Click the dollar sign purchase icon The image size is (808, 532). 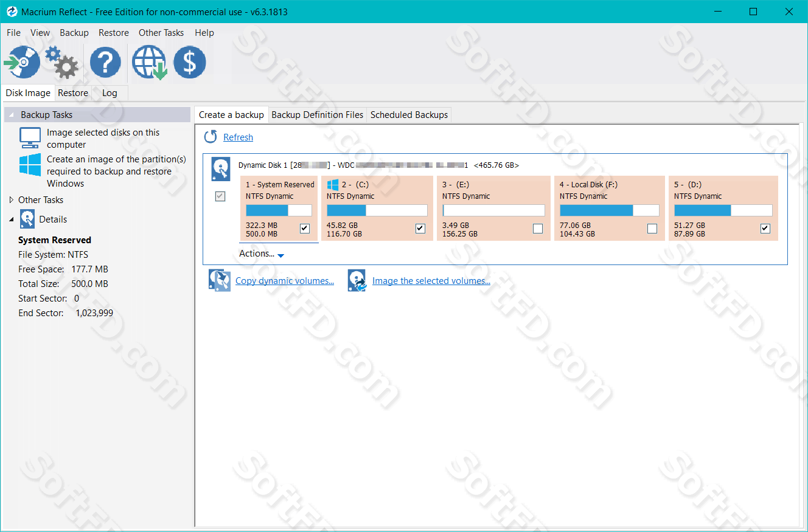(190, 62)
